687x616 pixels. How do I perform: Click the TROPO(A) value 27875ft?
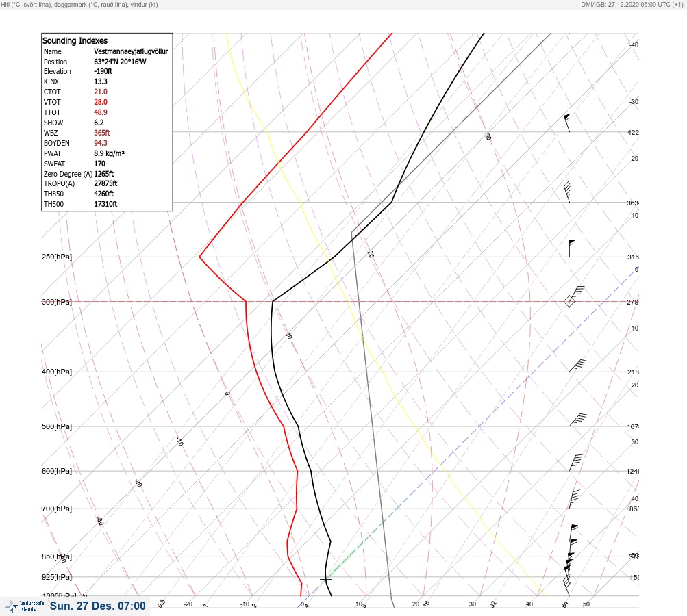click(105, 183)
